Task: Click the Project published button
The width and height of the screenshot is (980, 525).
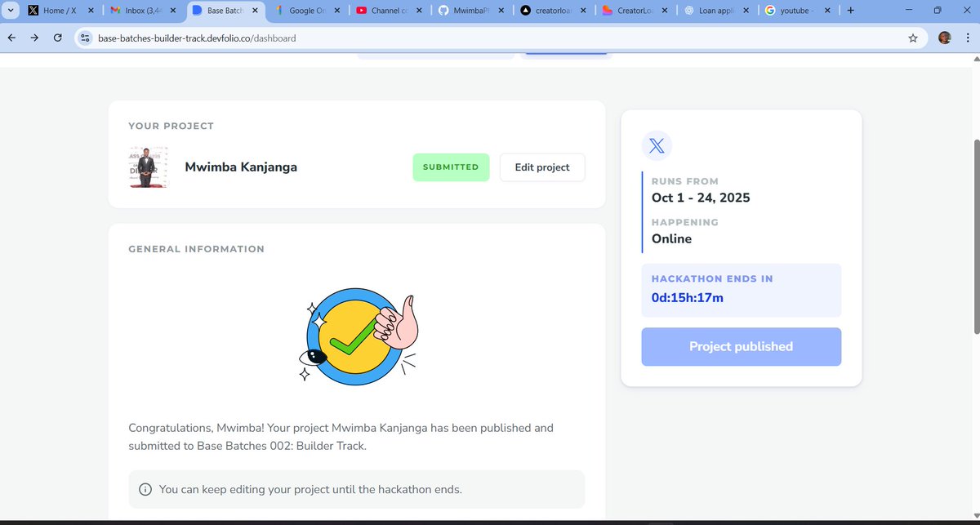Action: [x=741, y=347]
